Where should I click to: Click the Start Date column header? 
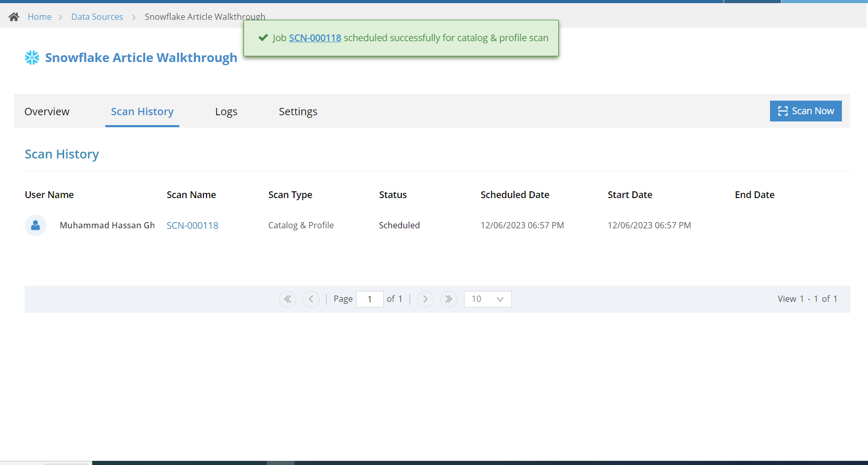tap(630, 195)
